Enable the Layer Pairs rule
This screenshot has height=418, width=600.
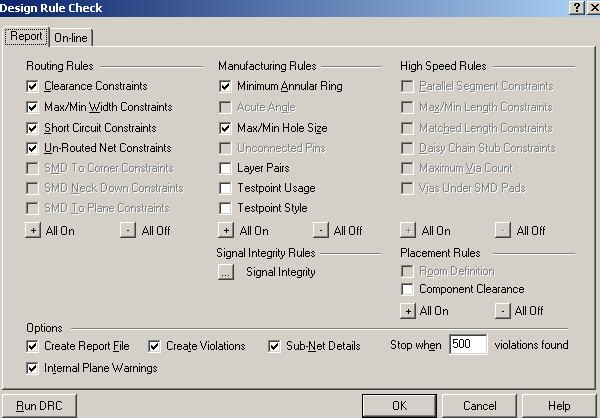point(226,168)
